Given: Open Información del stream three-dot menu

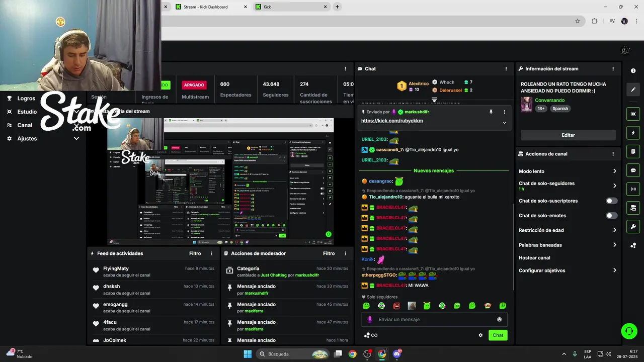Looking at the screenshot, I should tap(613, 69).
